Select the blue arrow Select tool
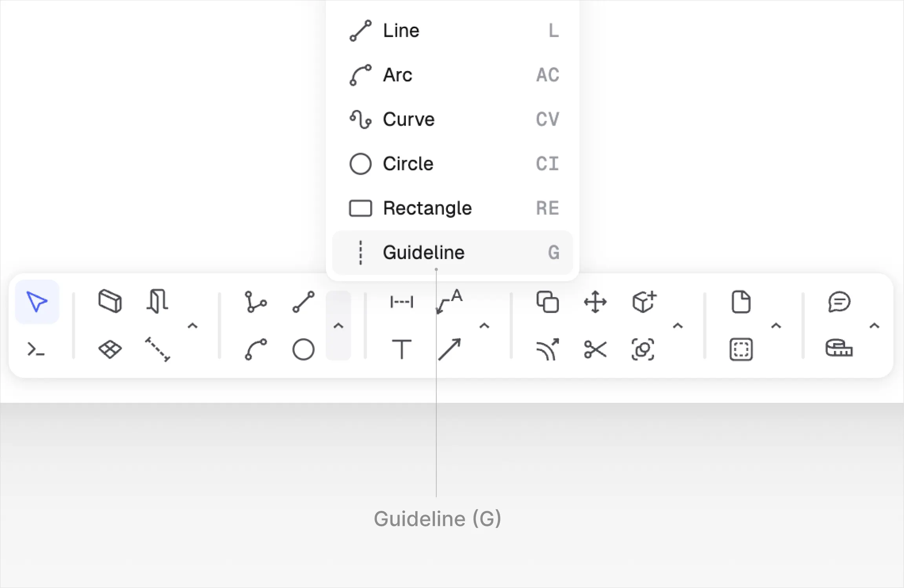This screenshot has width=904, height=588. [37, 302]
